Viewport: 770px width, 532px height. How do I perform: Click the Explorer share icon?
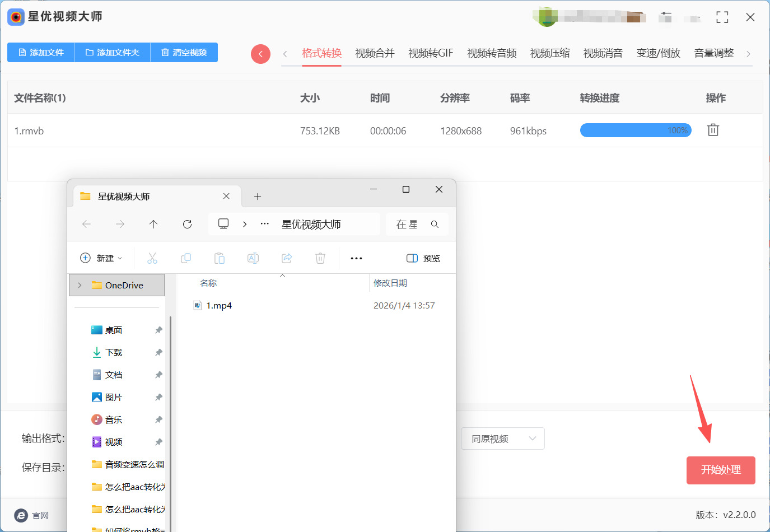click(287, 258)
